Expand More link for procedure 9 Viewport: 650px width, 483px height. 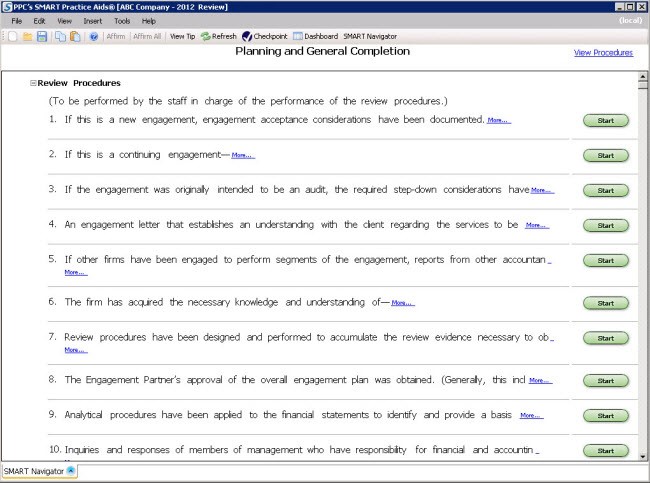(531, 415)
